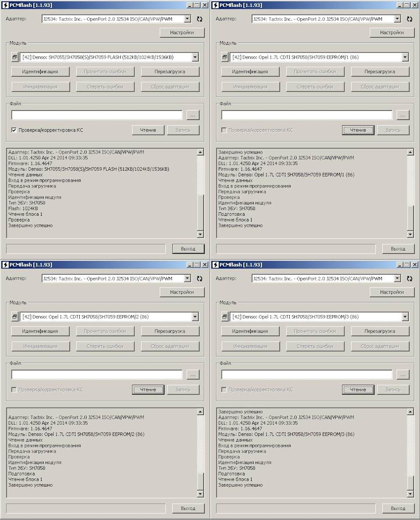Click the file browse "..." icon in top-left window
The height and width of the screenshot is (520, 420).
(x=192, y=115)
